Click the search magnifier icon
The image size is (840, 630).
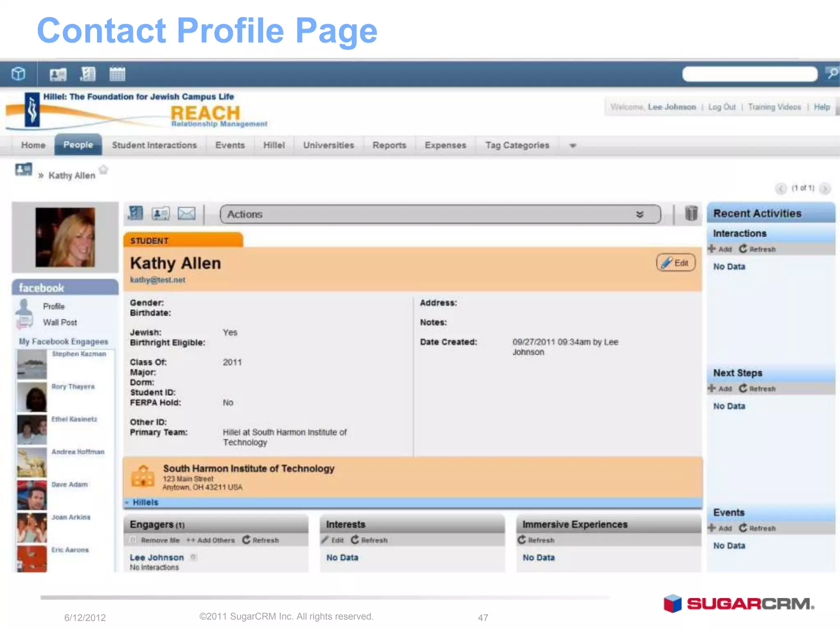(x=832, y=74)
